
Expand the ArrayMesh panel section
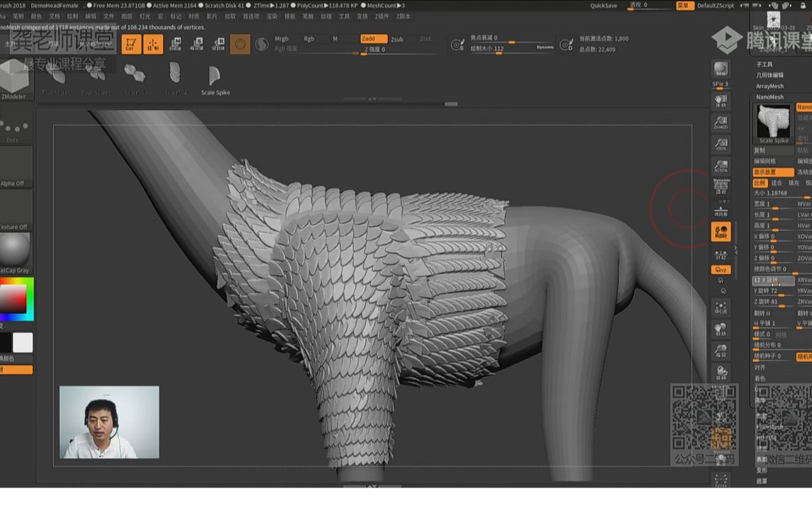(770, 86)
